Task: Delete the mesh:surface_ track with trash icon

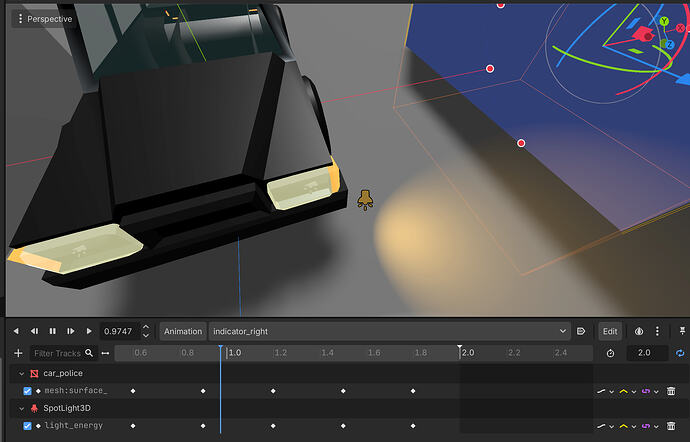Action: (671, 390)
